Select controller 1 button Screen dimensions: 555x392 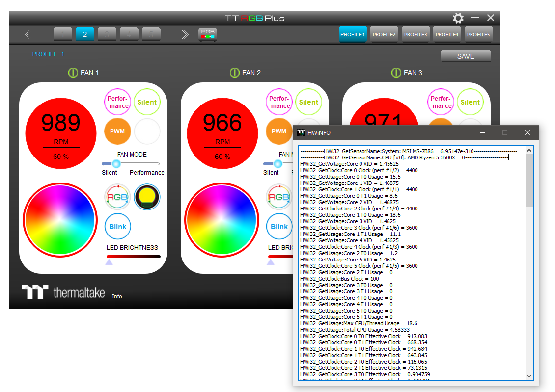63,34
